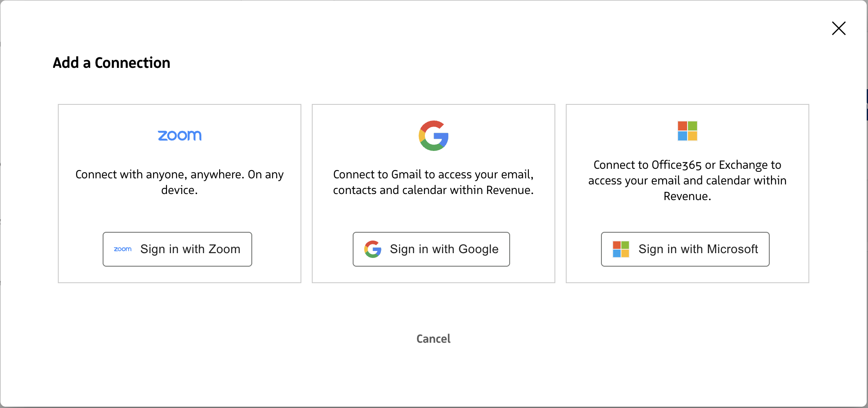The image size is (868, 408).
Task: Click the Gmail connection description text
Action: tap(434, 182)
